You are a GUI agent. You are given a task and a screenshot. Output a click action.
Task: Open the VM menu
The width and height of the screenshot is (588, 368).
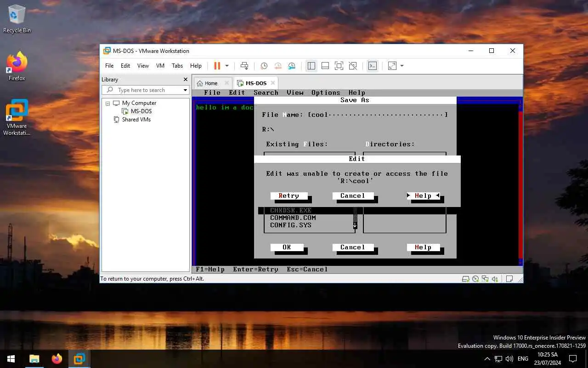click(x=160, y=66)
